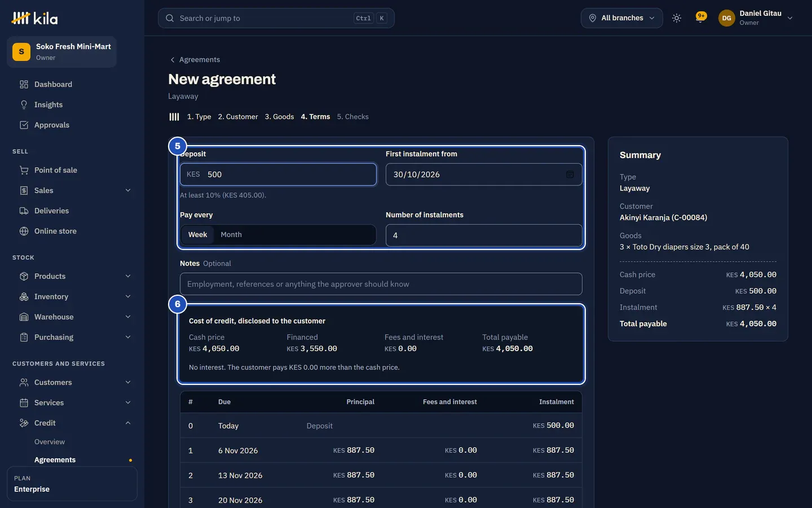Image resolution: width=812 pixels, height=508 pixels.
Task: Click the Warehouse icon
Action: [x=24, y=317]
